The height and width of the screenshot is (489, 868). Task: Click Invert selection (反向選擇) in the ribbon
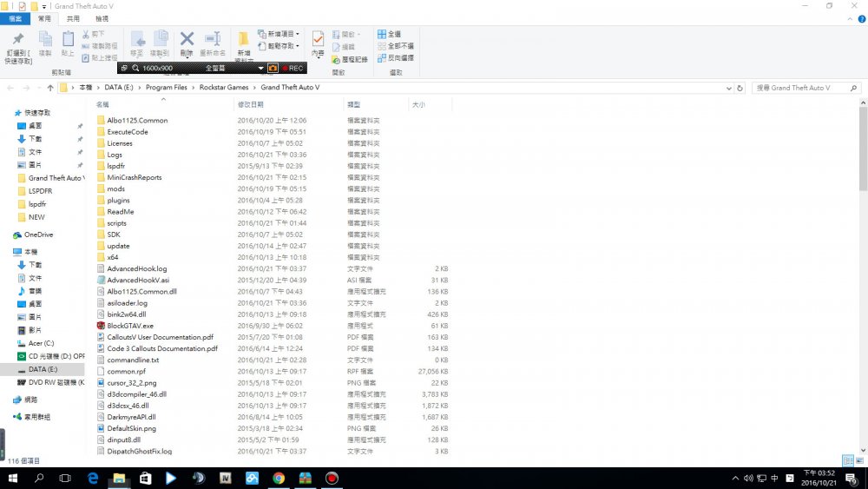(396, 57)
